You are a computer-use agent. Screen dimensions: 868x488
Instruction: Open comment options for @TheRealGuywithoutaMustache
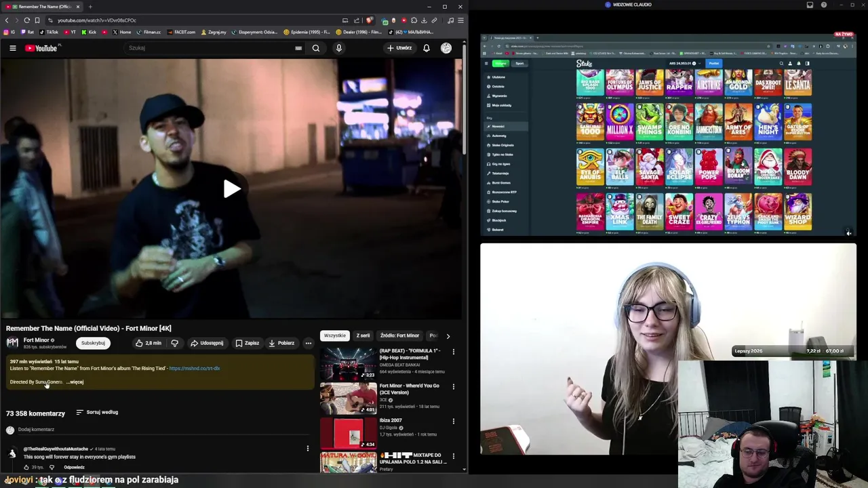click(x=308, y=449)
